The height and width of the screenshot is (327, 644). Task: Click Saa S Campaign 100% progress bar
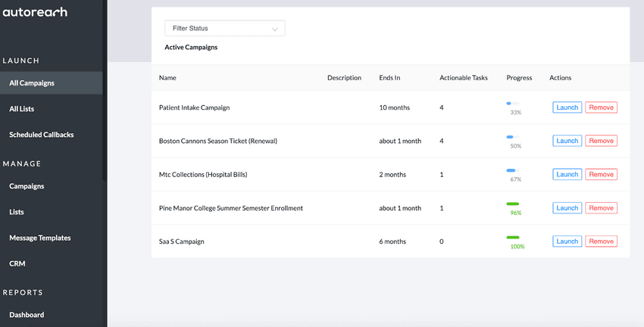(x=513, y=238)
